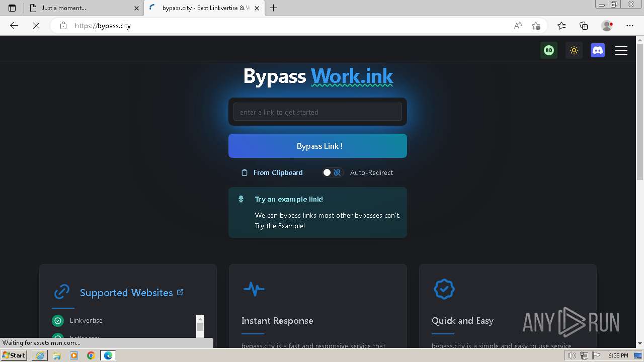Image resolution: width=644 pixels, height=362 pixels.
Task: Open the Settings and more menu
Action: tap(630, 26)
